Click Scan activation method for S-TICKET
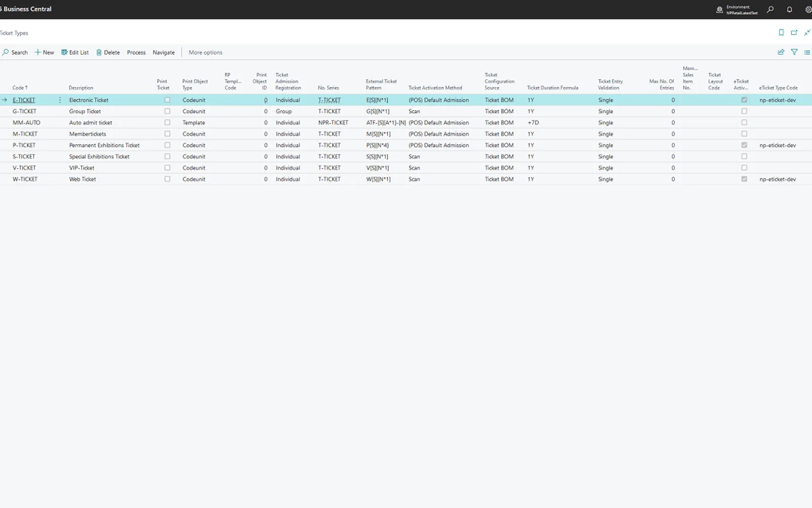Image resolution: width=812 pixels, height=508 pixels. pyautogui.click(x=414, y=156)
